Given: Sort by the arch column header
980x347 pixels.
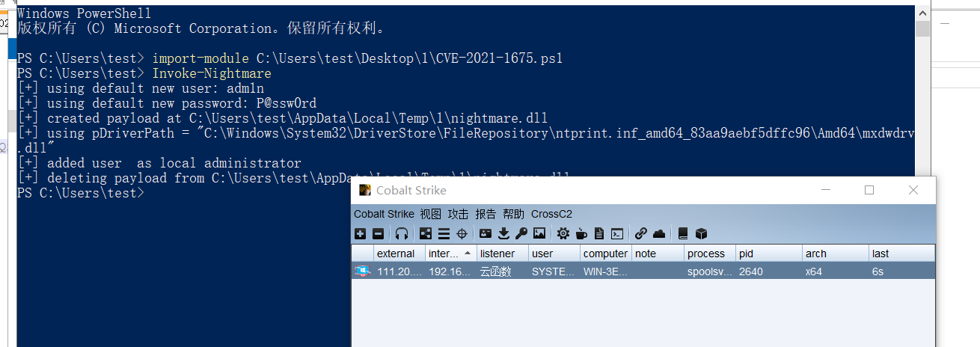Looking at the screenshot, I should (x=835, y=254).
